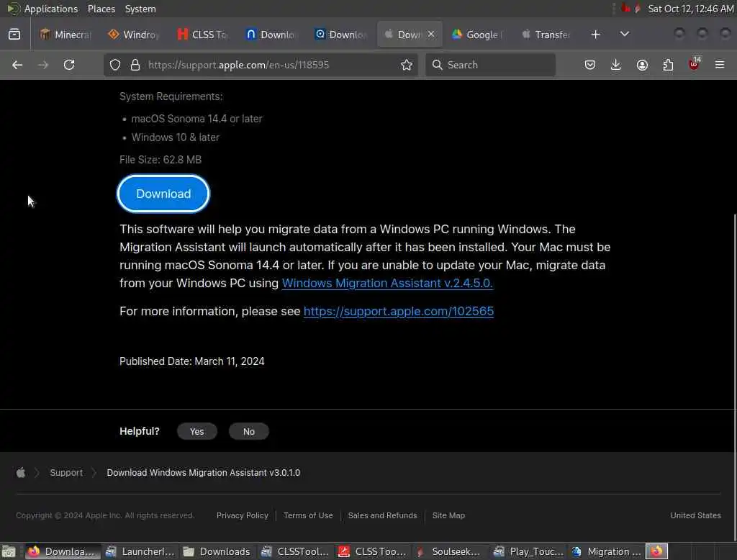737x560 pixels.
Task: Open the Privacy Policy footer link
Action: [242, 515]
